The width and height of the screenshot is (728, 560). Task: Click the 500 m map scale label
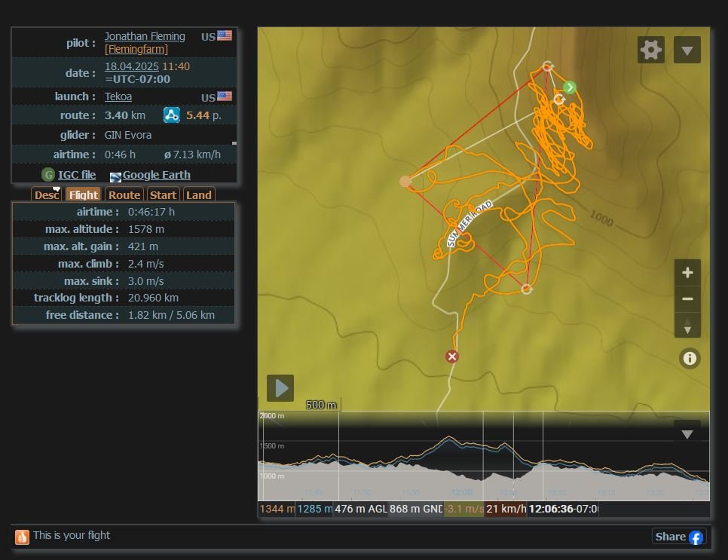[321, 405]
